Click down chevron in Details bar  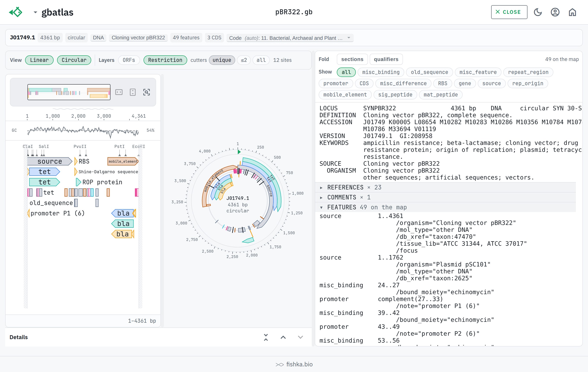click(300, 337)
